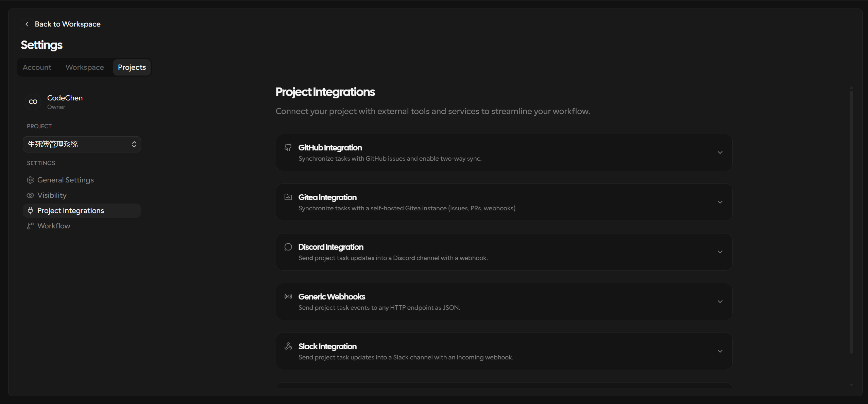Go Back to Workspace
This screenshot has width=868, height=404.
pyautogui.click(x=68, y=24)
